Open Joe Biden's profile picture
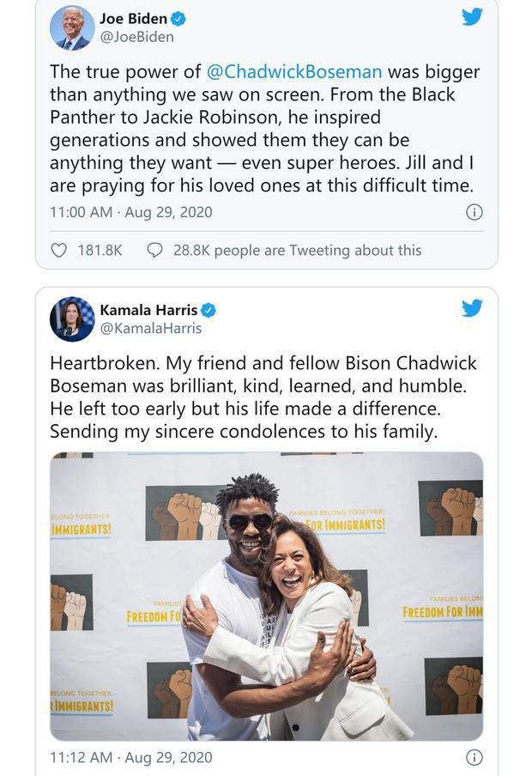Image resolution: width=532 pixels, height=776 pixels. click(x=72, y=27)
